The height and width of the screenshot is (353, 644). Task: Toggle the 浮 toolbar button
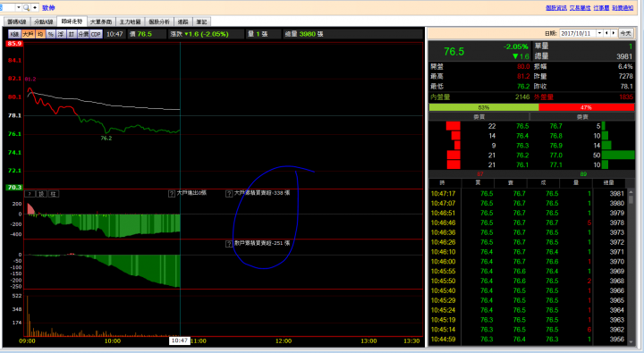(61, 34)
